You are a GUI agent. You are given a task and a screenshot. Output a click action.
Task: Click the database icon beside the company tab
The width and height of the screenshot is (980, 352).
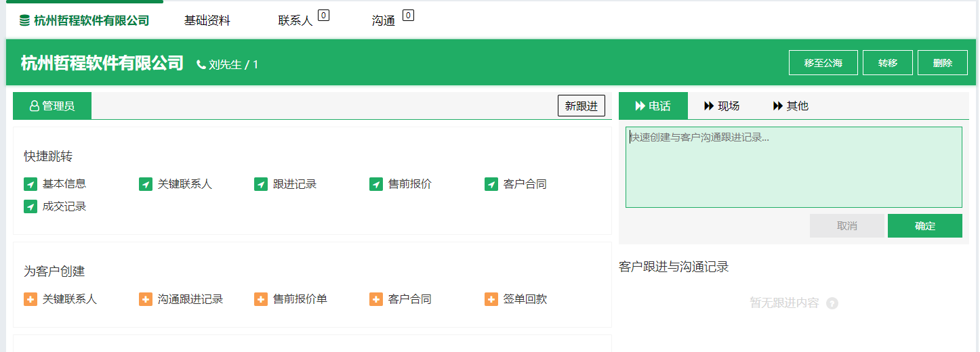click(x=24, y=20)
